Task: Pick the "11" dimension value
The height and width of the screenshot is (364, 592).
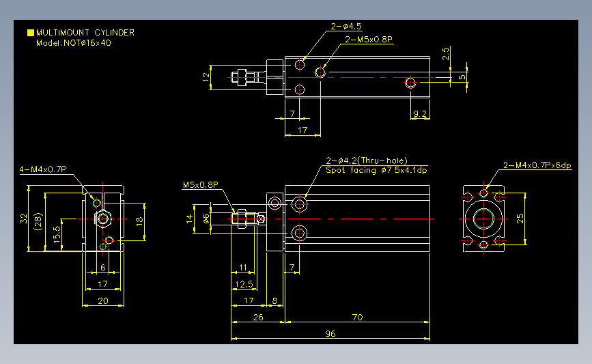Action: coord(243,267)
